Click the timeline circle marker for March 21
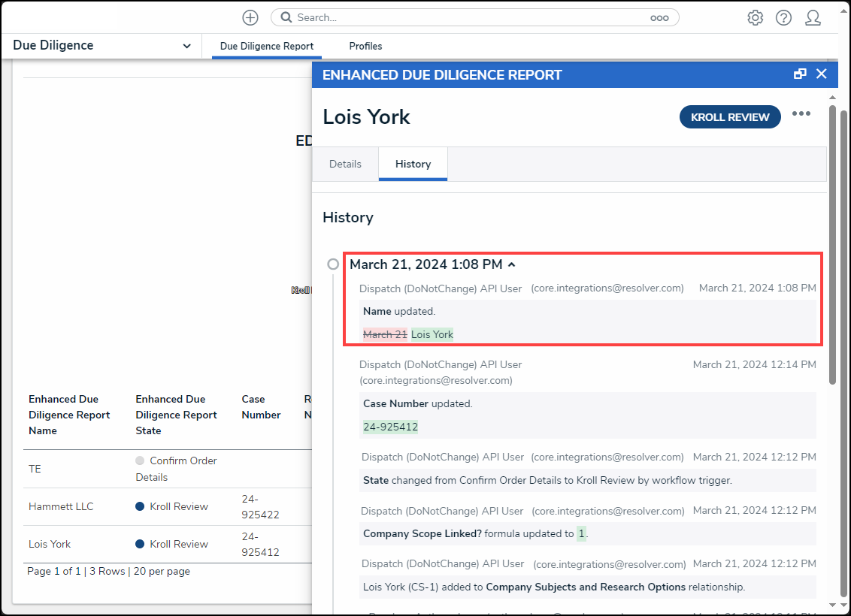This screenshot has width=851, height=616. 333,264
